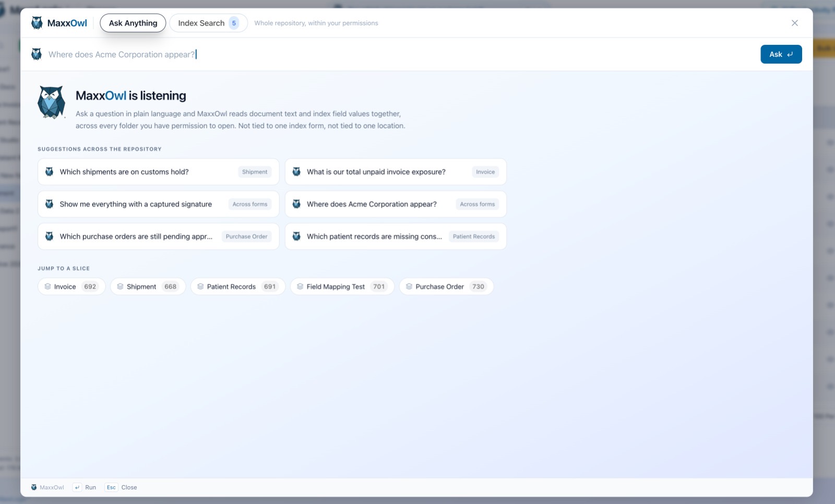Click the 701 count on Field Mapping Test chip
The width and height of the screenshot is (835, 504).
(379, 286)
